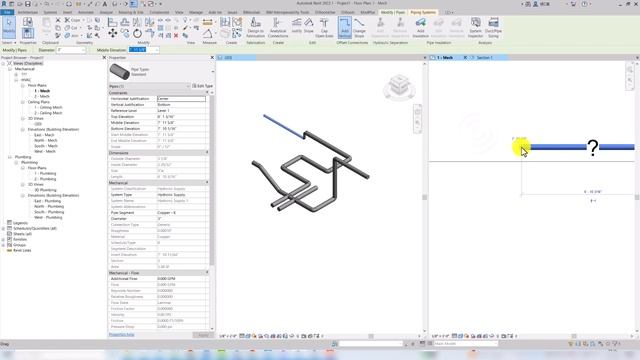Open the pipe Type Selector dropdown arrow
640x360 pixels.
(x=212, y=72)
